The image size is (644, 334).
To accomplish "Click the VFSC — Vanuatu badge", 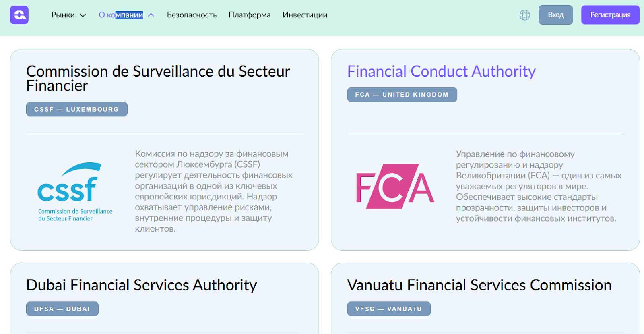I will coord(388,309).
